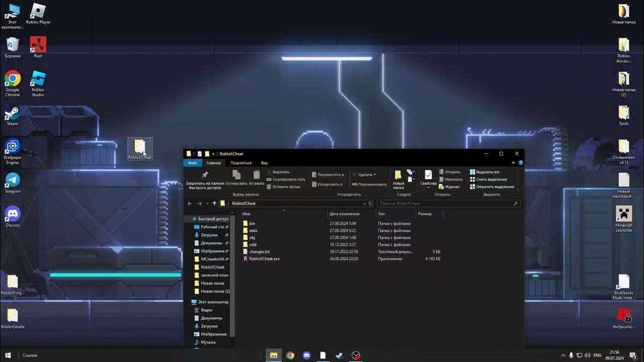Click Выделить все in the ribbon

(x=485, y=172)
